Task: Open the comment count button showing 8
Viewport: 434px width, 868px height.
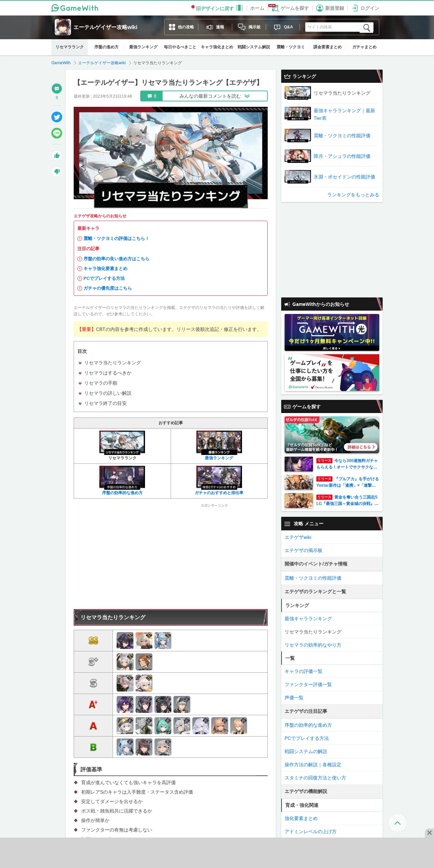Action: click(151, 96)
